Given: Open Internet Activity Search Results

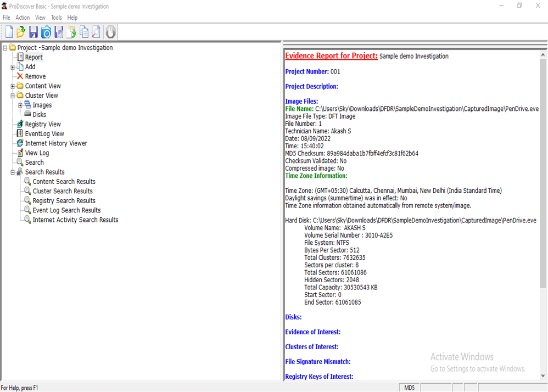Looking at the screenshot, I should tap(75, 220).
